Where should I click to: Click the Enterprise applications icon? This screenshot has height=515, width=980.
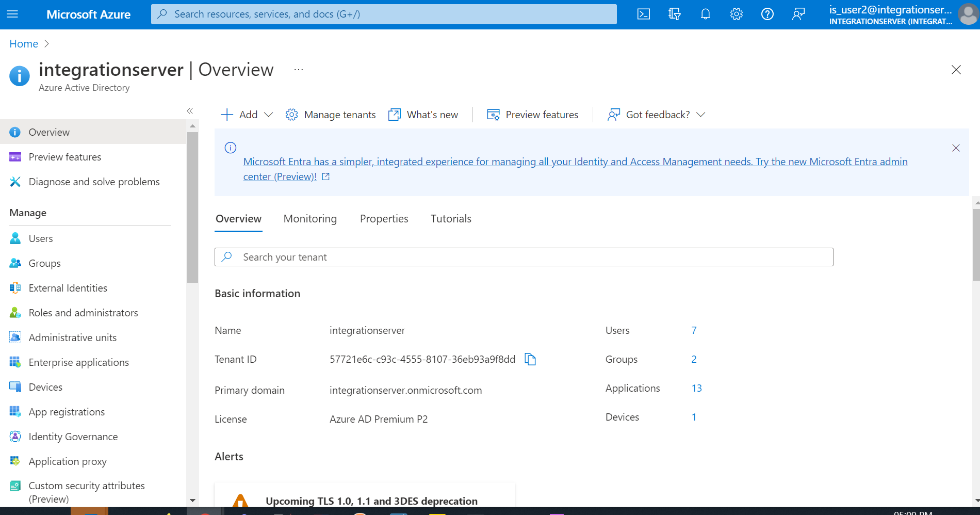click(15, 362)
